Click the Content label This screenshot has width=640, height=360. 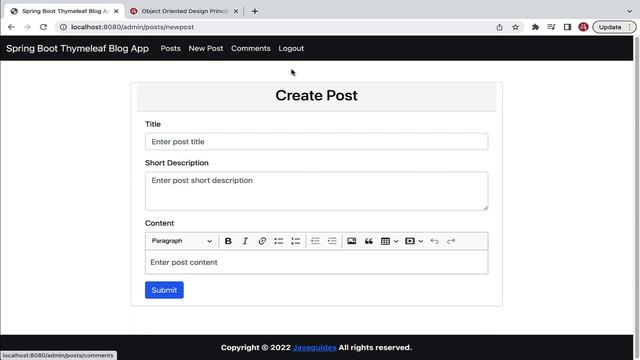(159, 223)
